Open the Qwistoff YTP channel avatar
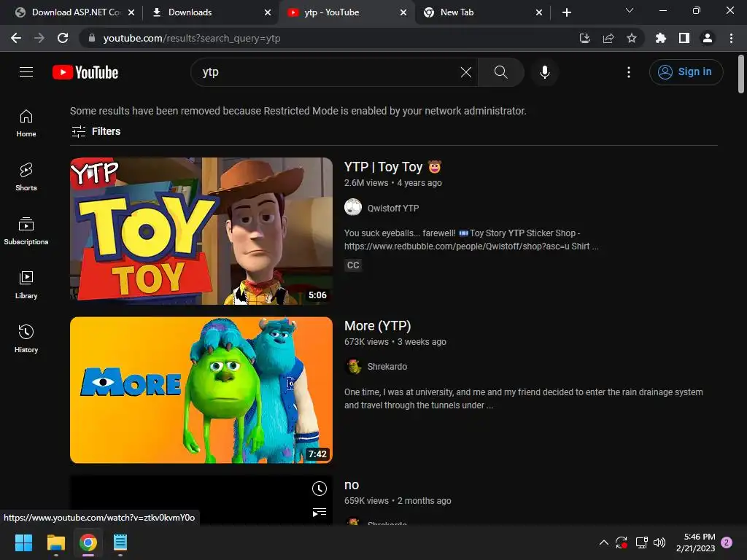Image resolution: width=747 pixels, height=560 pixels. pyautogui.click(x=353, y=208)
